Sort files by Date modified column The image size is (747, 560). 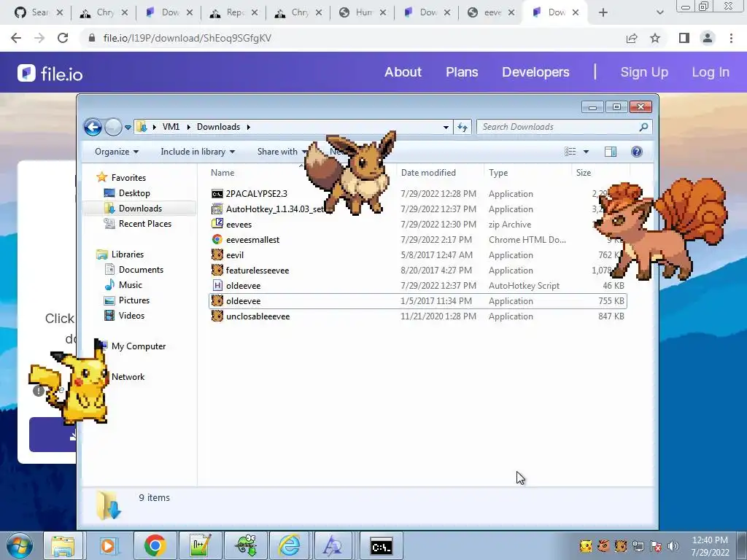click(428, 172)
